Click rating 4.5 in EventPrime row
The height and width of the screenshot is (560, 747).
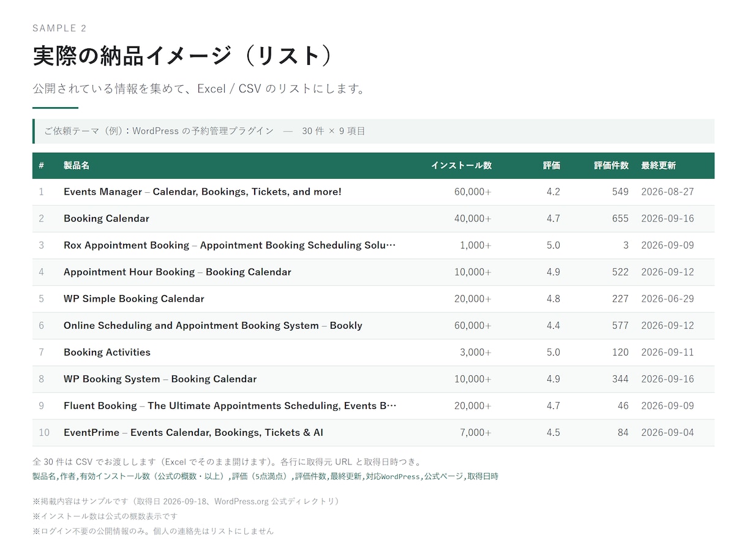(x=553, y=433)
